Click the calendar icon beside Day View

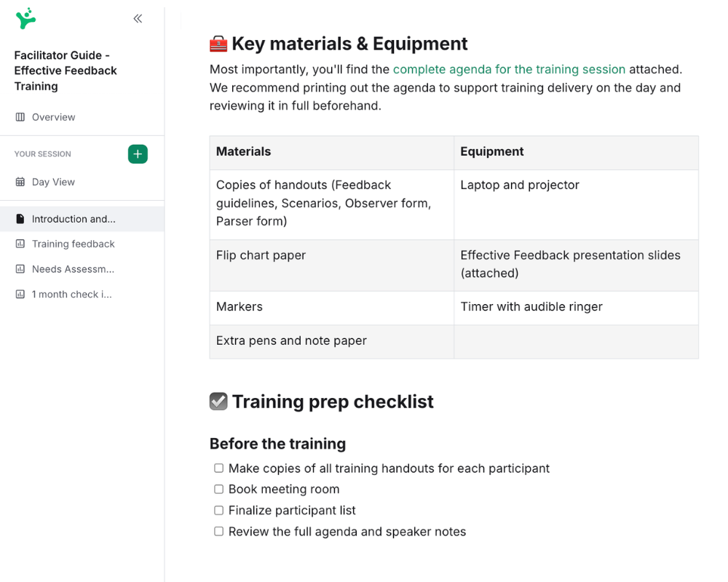tap(20, 182)
